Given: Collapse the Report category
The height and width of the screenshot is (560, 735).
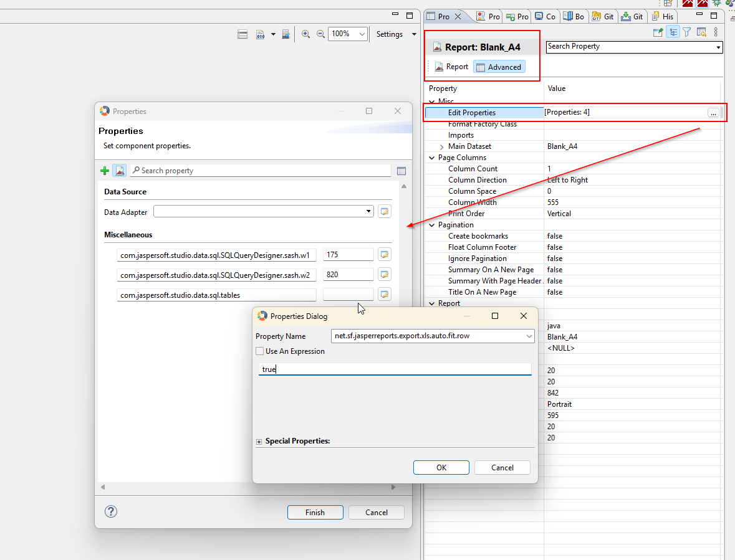Looking at the screenshot, I should click(x=432, y=303).
